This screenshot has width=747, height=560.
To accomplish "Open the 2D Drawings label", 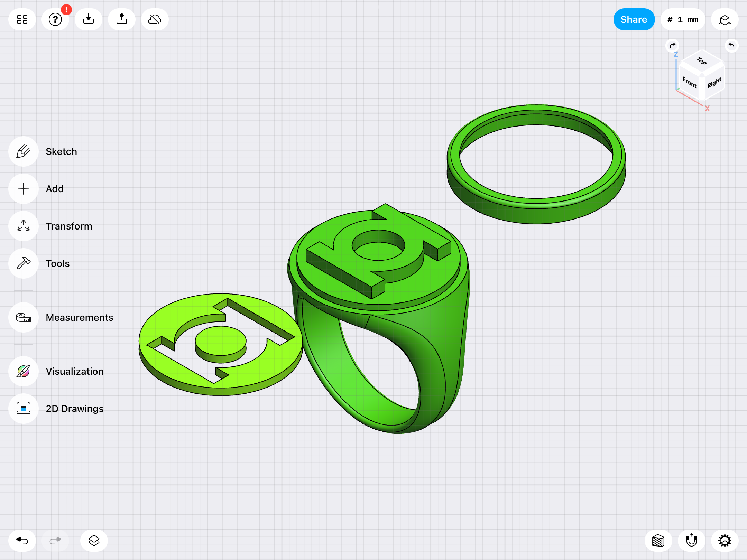I will [x=75, y=409].
